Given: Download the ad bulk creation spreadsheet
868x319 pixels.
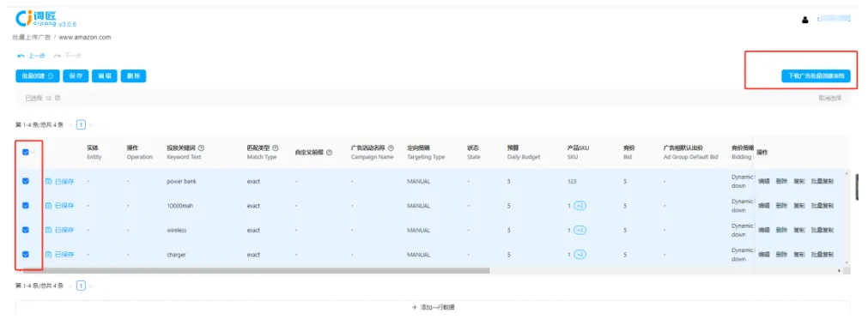Looking at the screenshot, I should click(x=816, y=76).
